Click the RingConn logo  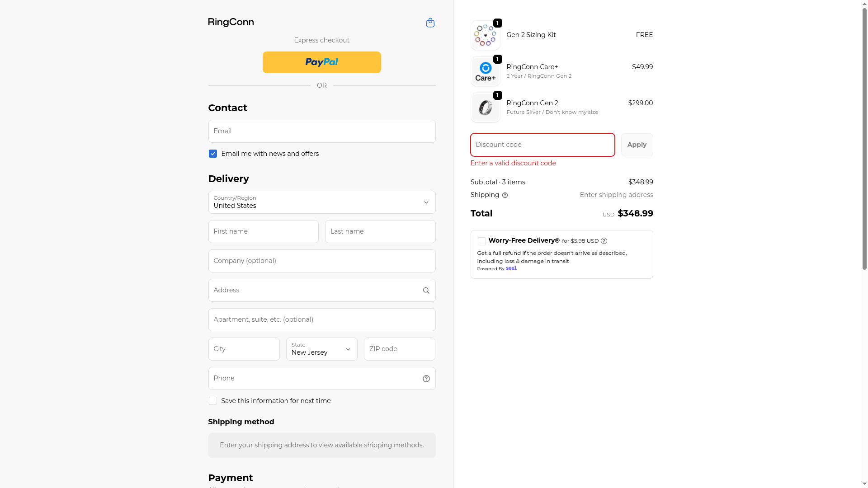coord(231,23)
